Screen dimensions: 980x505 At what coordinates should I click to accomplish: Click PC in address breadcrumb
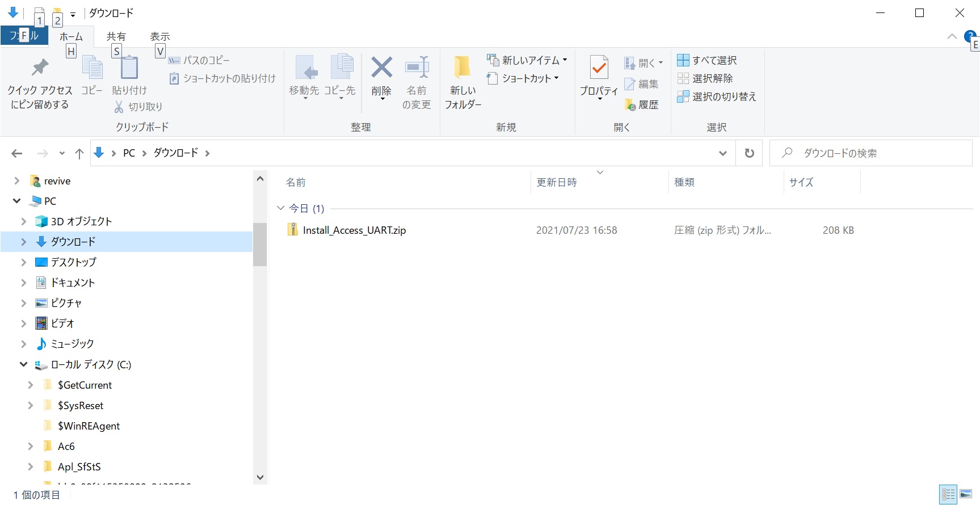point(129,153)
